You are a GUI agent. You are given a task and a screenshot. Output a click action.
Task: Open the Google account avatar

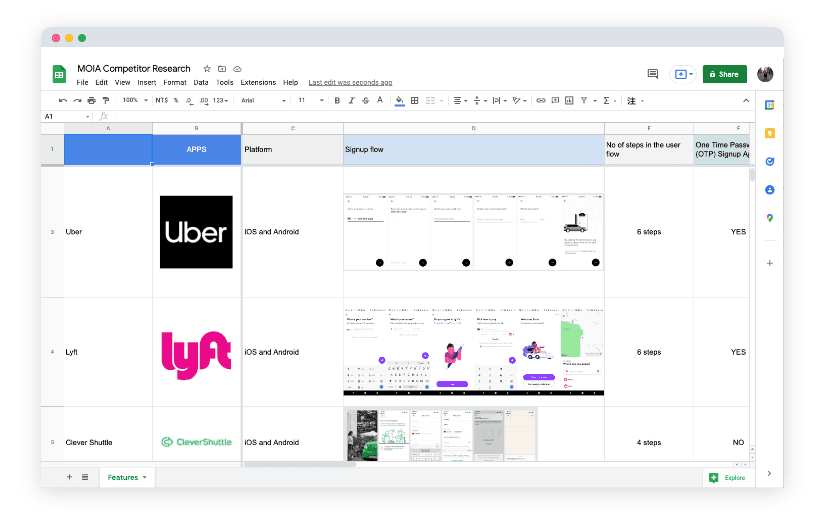click(x=765, y=74)
